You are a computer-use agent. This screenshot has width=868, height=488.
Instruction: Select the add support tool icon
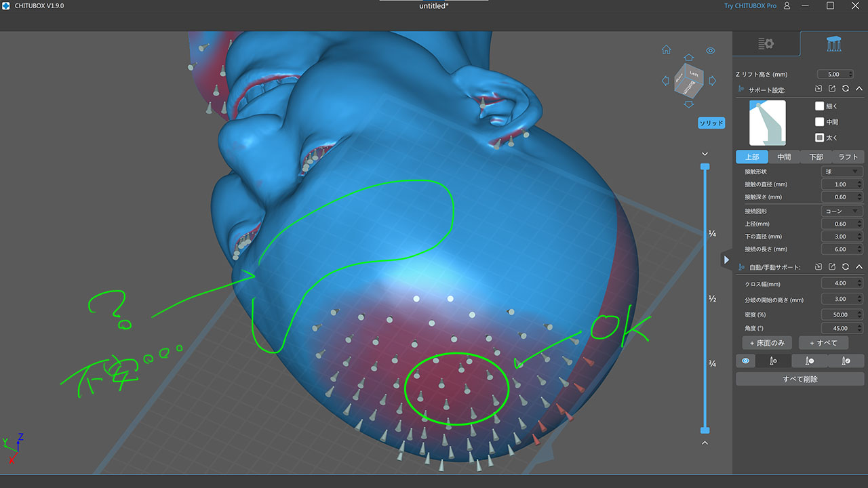[773, 361]
